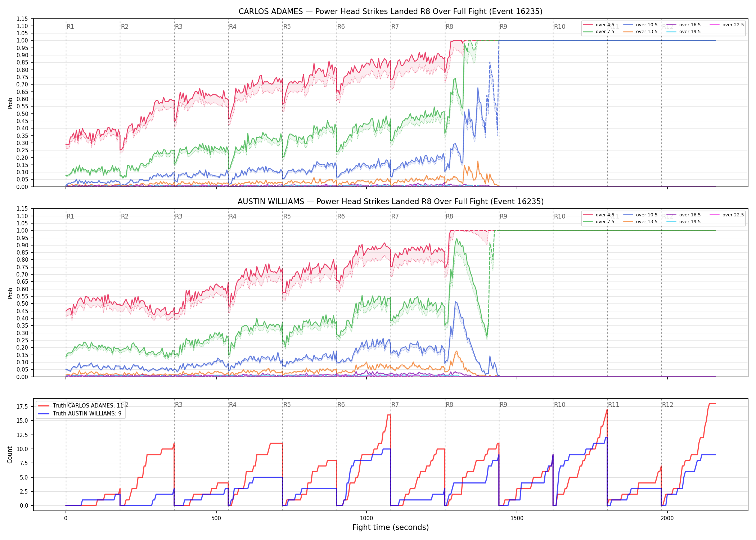Click 'over 22.5' legend entry in top chart
The image size is (756, 540).
click(x=726, y=25)
